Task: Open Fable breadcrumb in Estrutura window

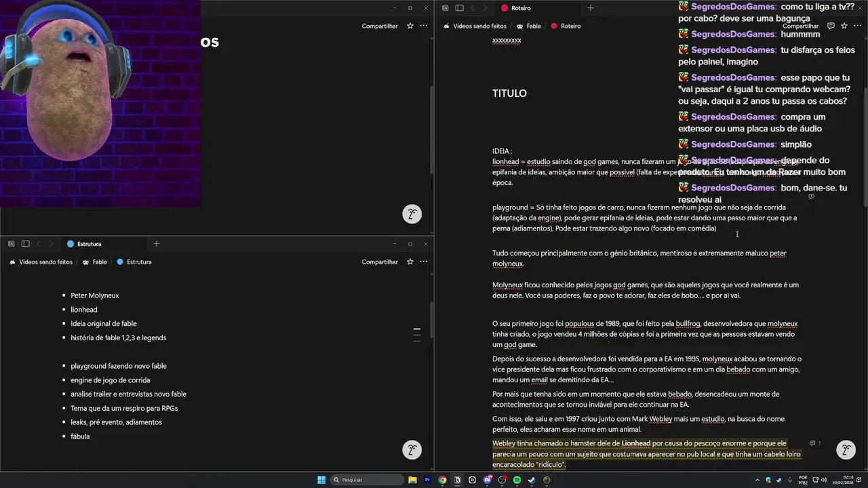Action: click(x=95, y=262)
